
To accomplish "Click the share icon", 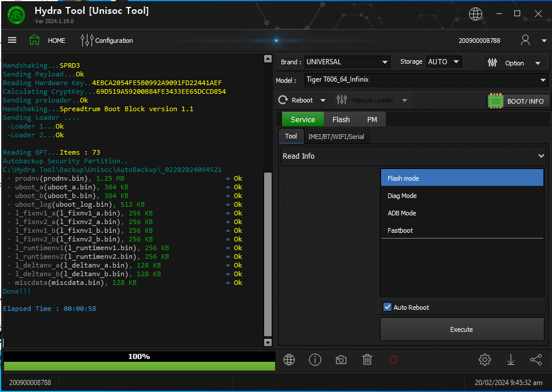I will tap(536, 360).
